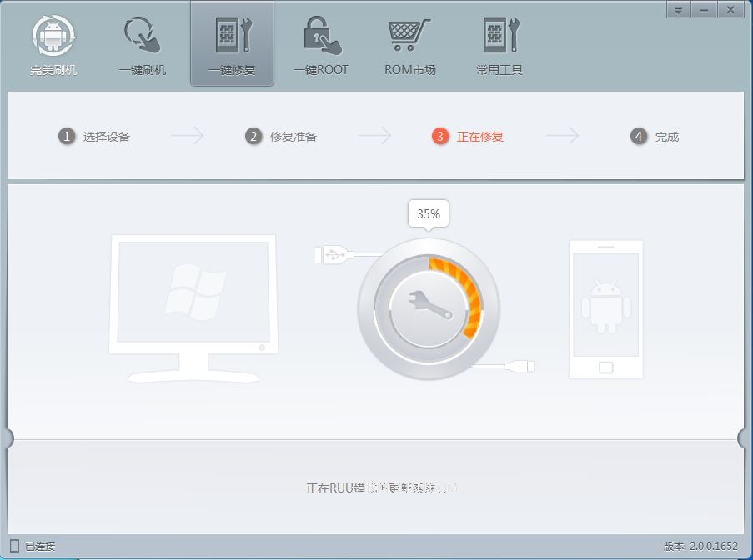Click step 1 选择设备
753x560 pixels.
(94, 137)
